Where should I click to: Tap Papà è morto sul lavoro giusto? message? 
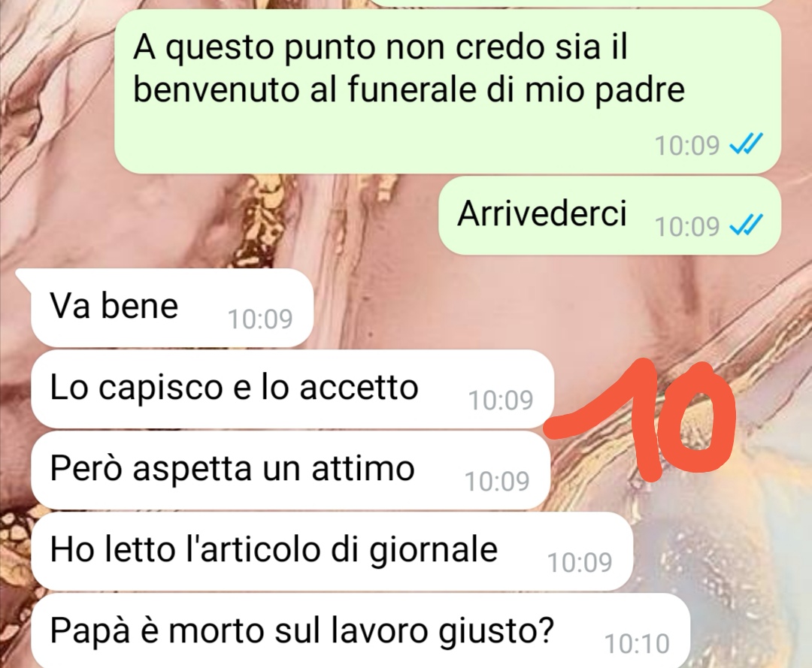pos(360,630)
